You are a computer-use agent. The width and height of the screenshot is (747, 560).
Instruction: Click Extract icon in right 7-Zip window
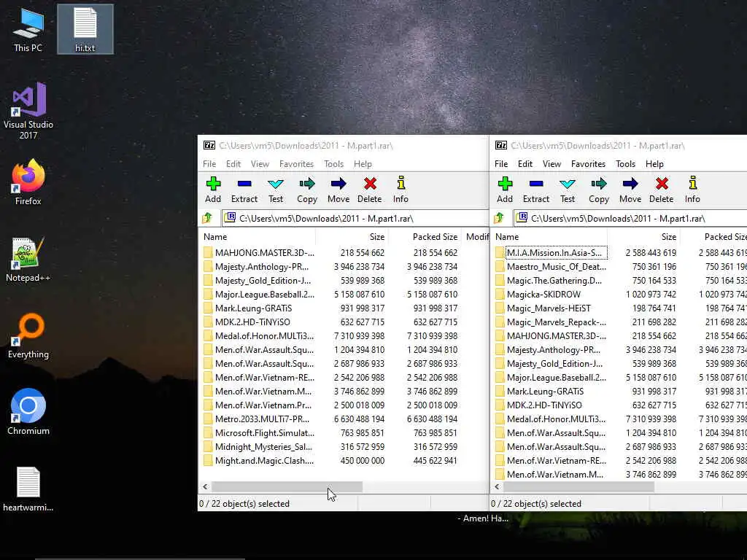536,184
